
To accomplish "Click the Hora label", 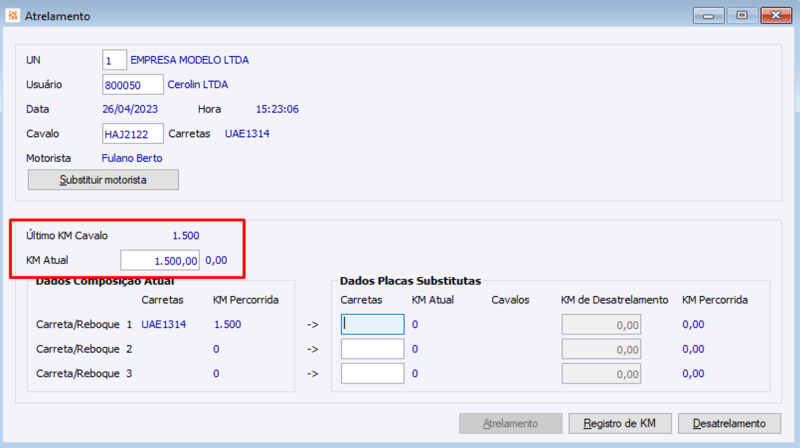I will click(209, 109).
